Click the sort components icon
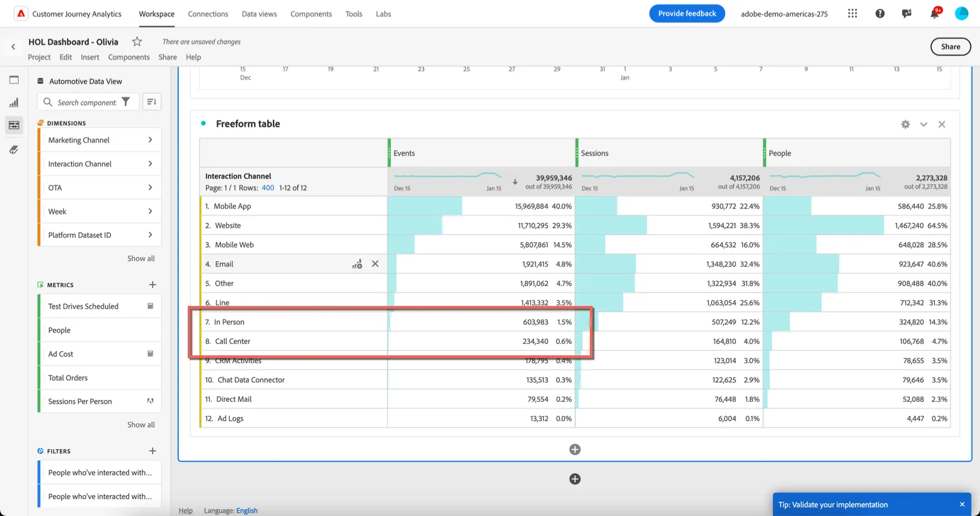The image size is (980, 516). 151,102
